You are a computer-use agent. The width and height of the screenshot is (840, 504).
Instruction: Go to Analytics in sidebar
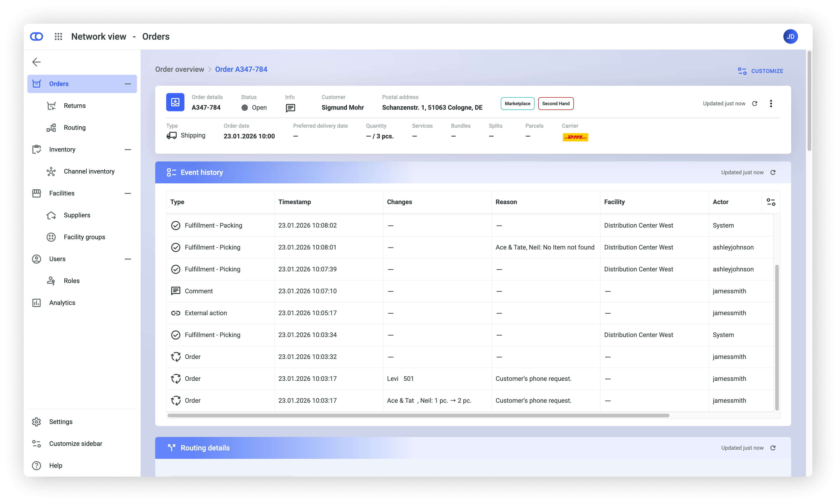click(x=62, y=303)
